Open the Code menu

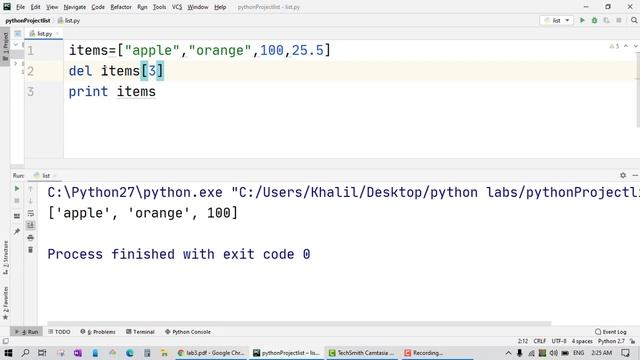pos(98,7)
